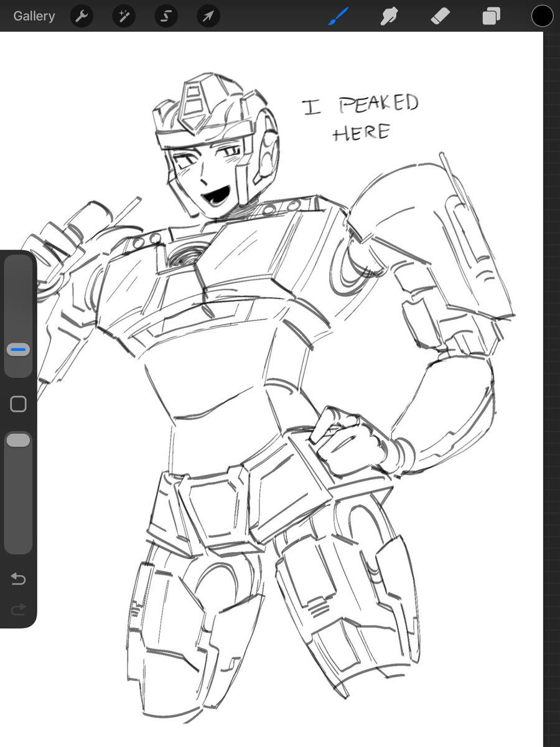This screenshot has width=560, height=747.
Task: Adjust the brush size slider
Action: click(18, 351)
